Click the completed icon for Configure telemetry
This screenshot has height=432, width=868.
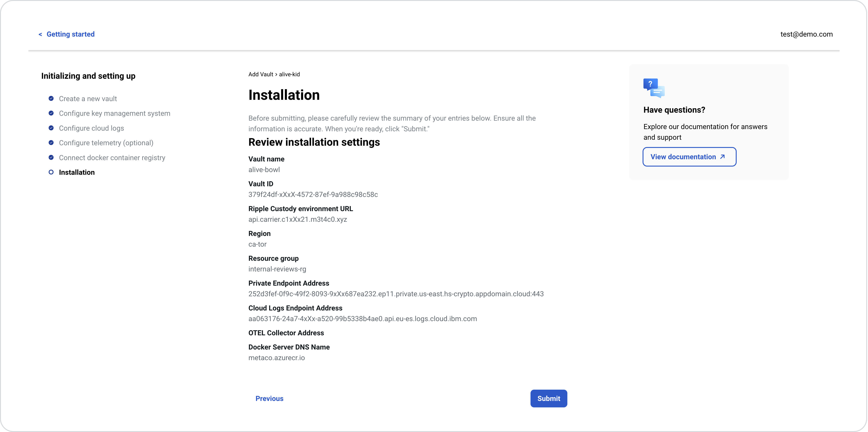[51, 143]
